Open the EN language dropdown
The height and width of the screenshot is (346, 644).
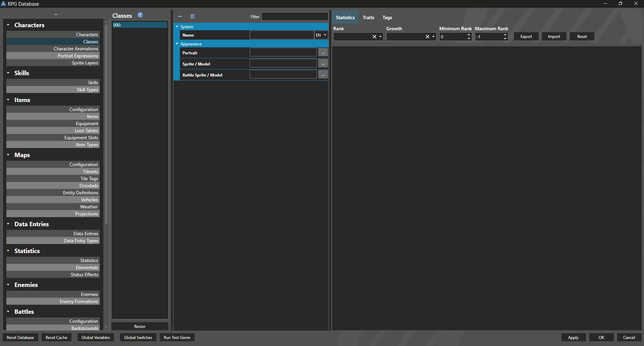click(321, 35)
